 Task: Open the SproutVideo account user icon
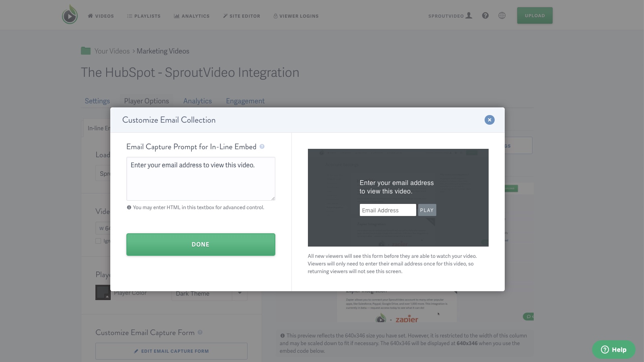(x=469, y=15)
